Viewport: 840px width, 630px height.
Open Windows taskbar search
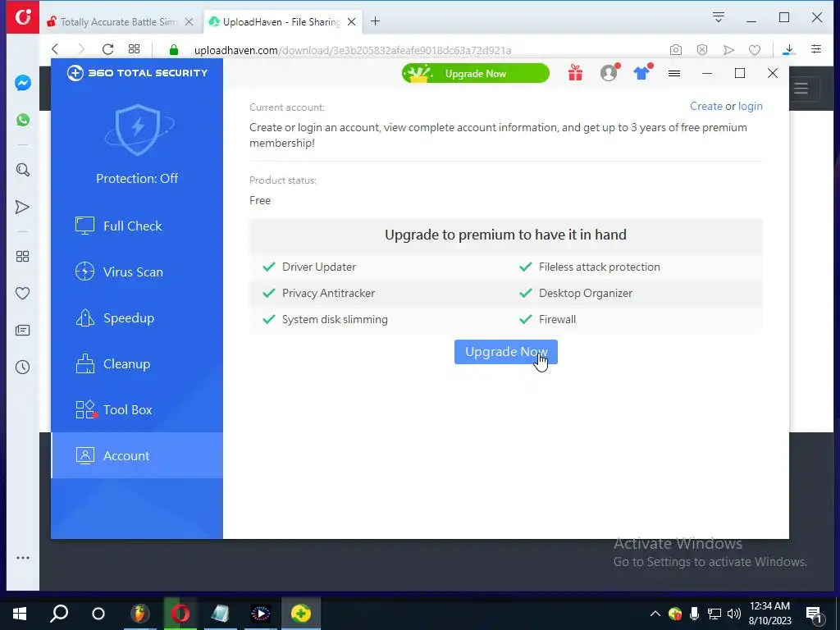pos(59,614)
